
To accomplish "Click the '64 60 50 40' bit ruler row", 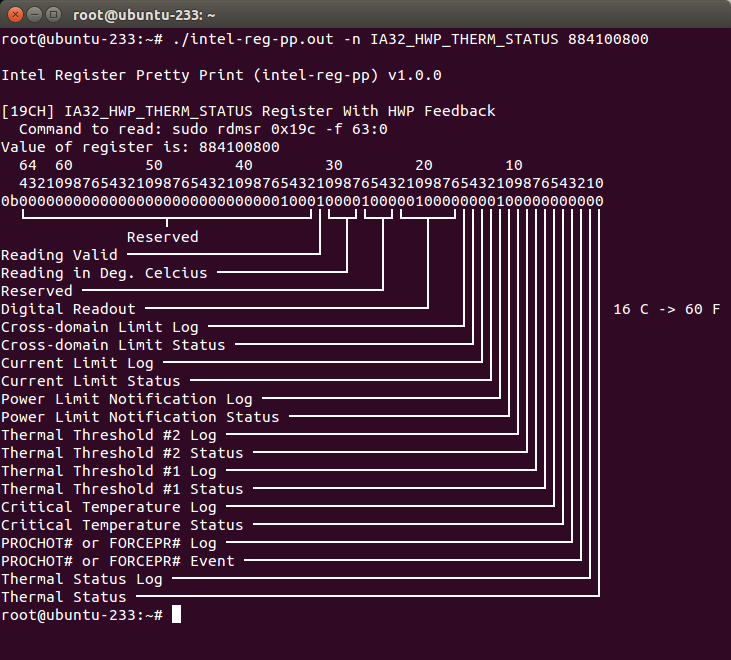I will coord(271,165).
